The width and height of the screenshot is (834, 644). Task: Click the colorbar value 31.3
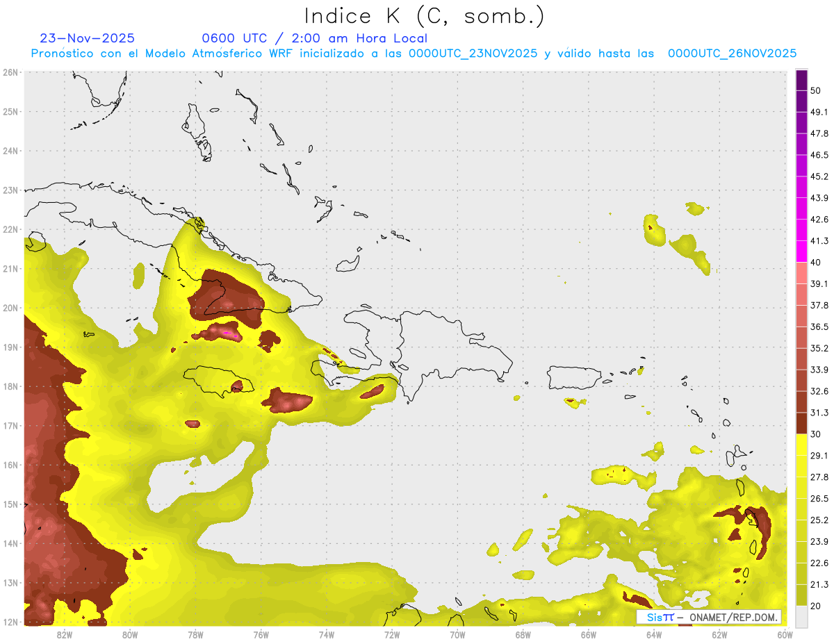pos(819,413)
